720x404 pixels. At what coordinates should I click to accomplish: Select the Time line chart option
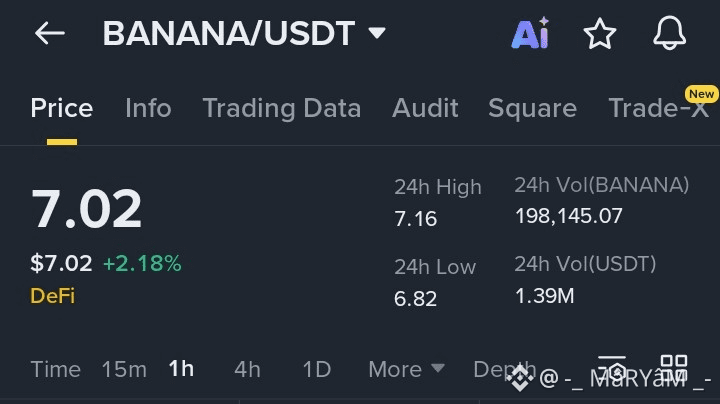point(55,369)
